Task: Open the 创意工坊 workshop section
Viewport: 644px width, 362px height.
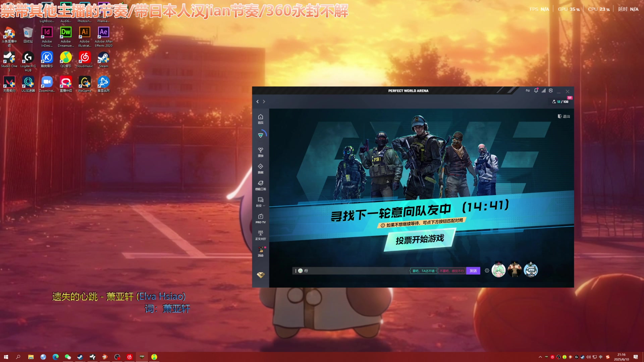Action: pyautogui.click(x=261, y=185)
